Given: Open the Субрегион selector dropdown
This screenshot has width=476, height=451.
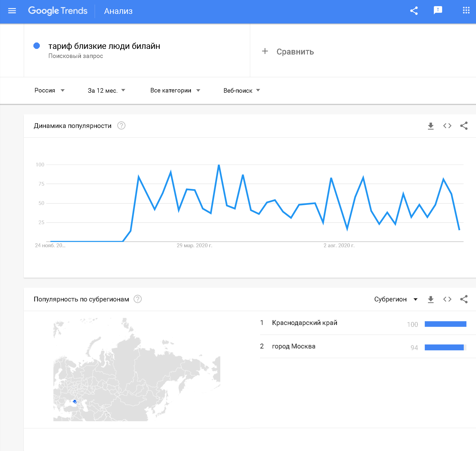Looking at the screenshot, I should pos(395,299).
